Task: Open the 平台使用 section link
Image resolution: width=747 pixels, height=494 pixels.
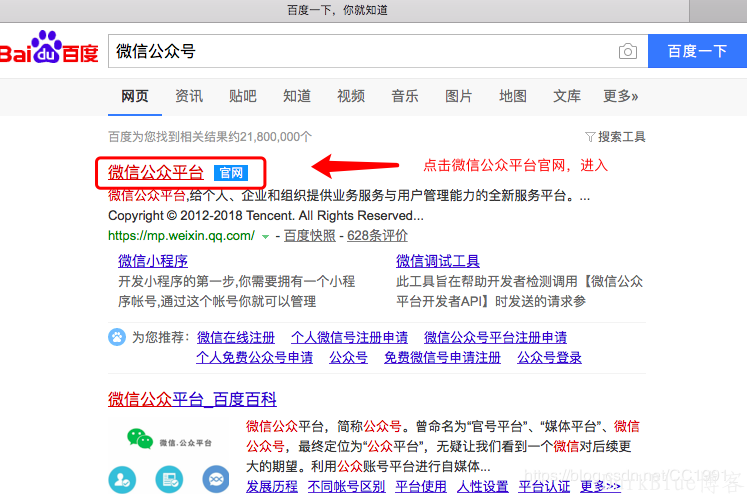Action: click(x=421, y=486)
